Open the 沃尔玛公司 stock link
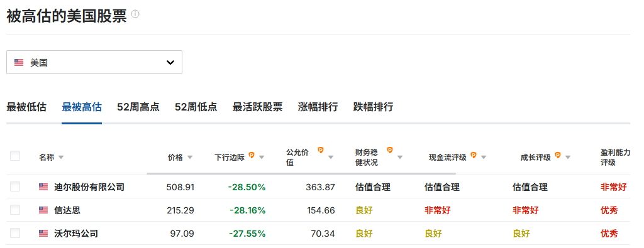The width and height of the screenshot is (644, 248). click(76, 234)
